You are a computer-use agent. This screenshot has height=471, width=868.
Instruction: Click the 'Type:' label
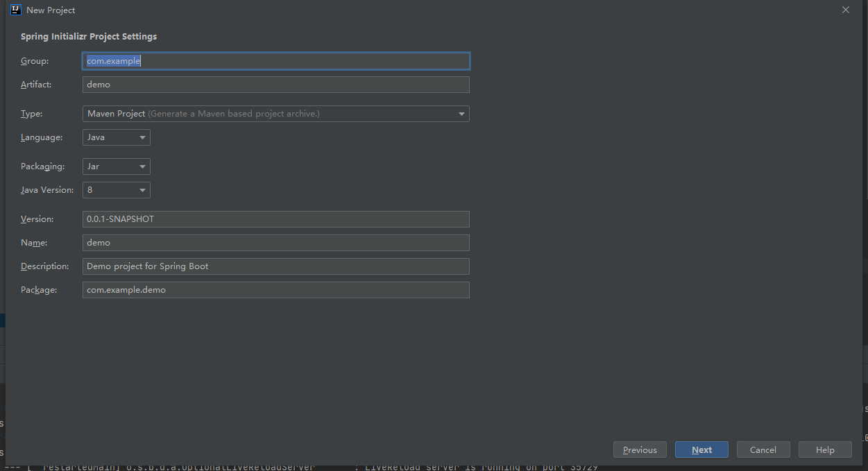31,114
